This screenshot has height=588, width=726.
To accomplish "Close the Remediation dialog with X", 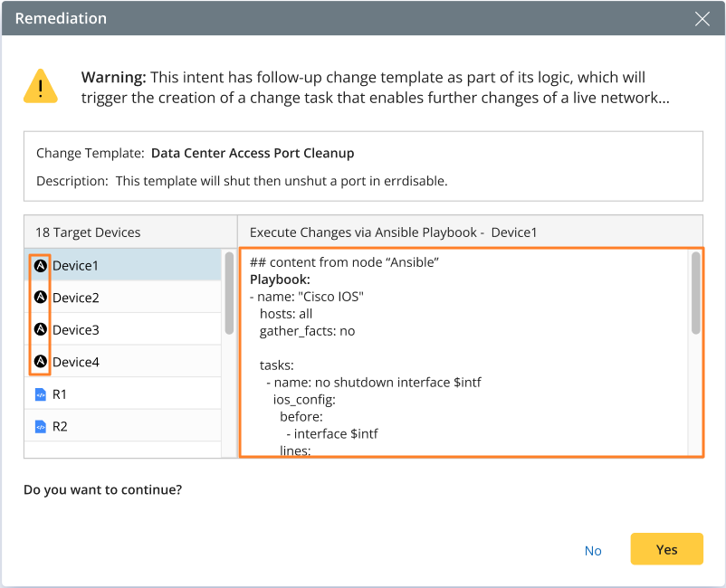I will (x=702, y=18).
